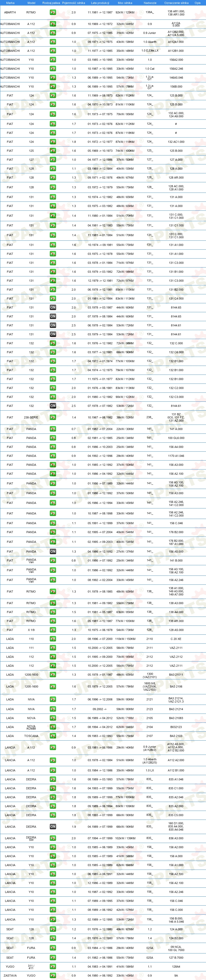206x980 pixels.
Task: Click the fuel icon in the LANCIA DEDRA SW row
Action: (52, 838)
